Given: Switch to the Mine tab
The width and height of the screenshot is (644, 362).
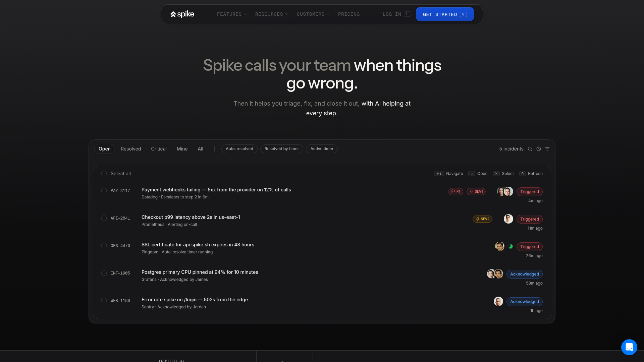Looking at the screenshot, I should 182,149.
